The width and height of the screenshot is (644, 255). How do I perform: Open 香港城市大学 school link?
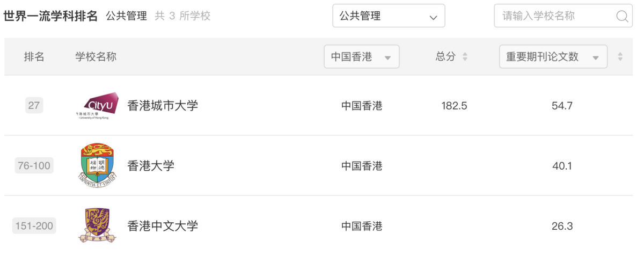coord(163,106)
